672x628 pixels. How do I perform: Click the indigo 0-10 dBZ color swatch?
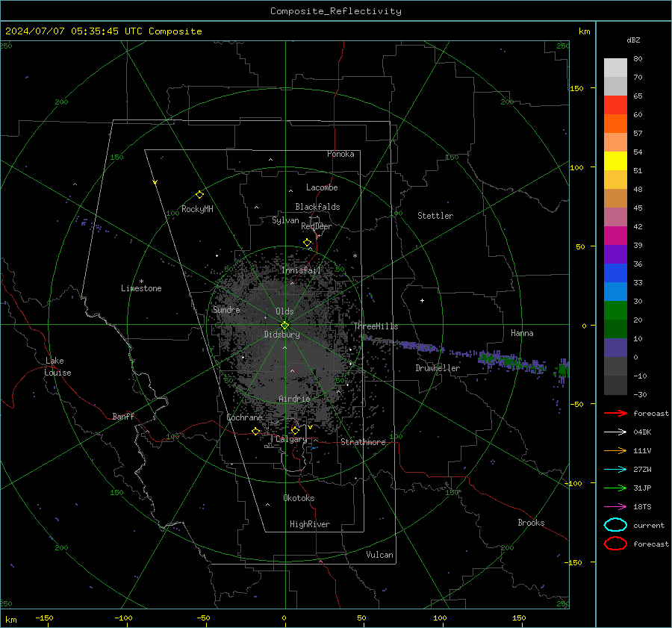[x=615, y=348]
